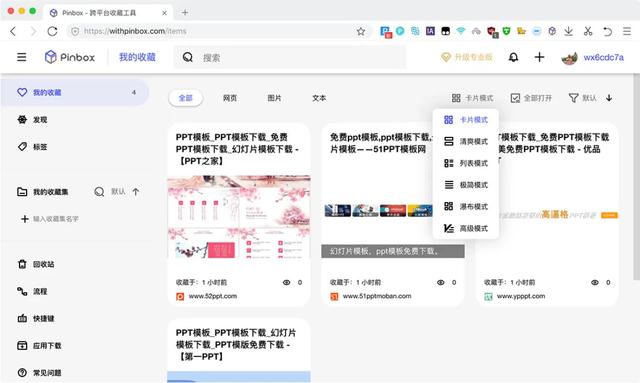Image resolution: width=640 pixels, height=383 pixels.
Task: Open the 第一PPT card title
Action: coord(236,345)
